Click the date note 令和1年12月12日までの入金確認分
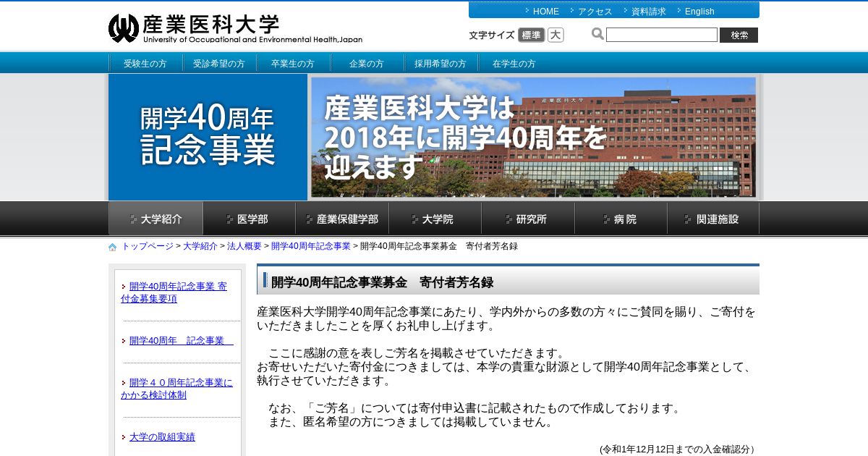Image resolution: width=868 pixels, height=456 pixels. [x=678, y=449]
